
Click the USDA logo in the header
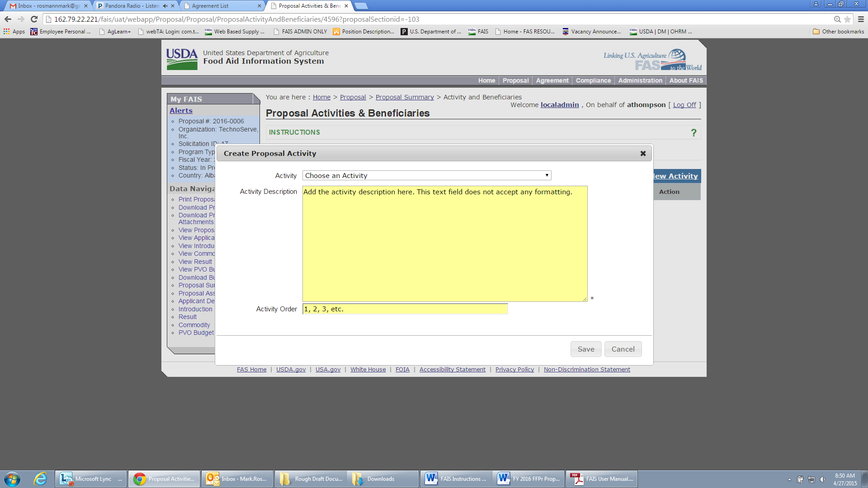pyautogui.click(x=182, y=59)
